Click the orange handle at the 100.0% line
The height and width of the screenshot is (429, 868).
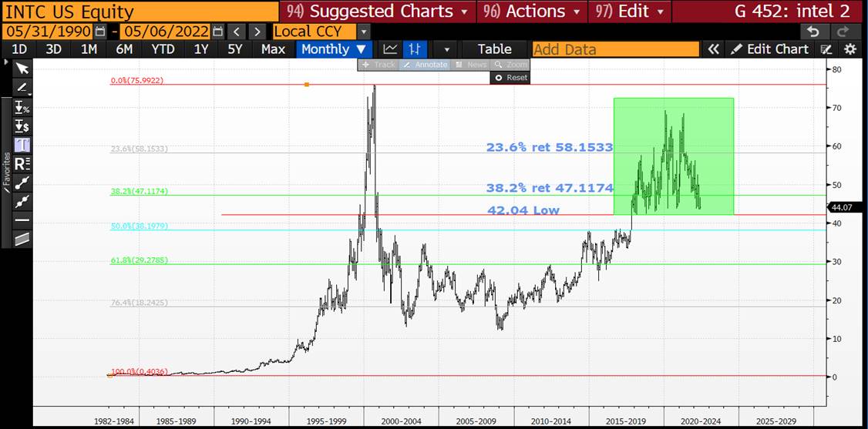click(109, 375)
